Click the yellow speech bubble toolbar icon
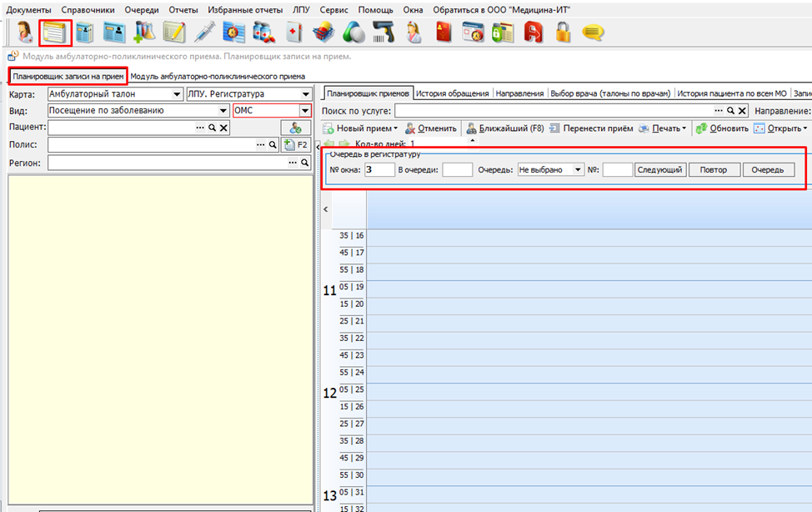Screen dimensions: 812x512 [593, 33]
